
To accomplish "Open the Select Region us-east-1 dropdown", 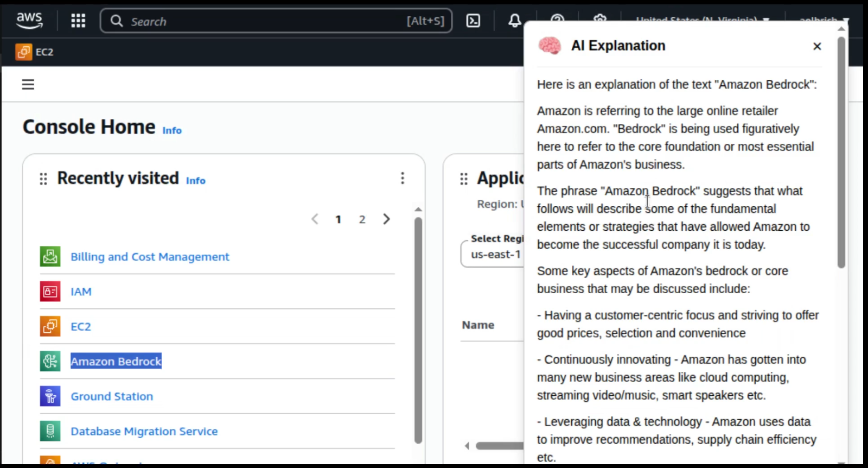I will point(493,254).
